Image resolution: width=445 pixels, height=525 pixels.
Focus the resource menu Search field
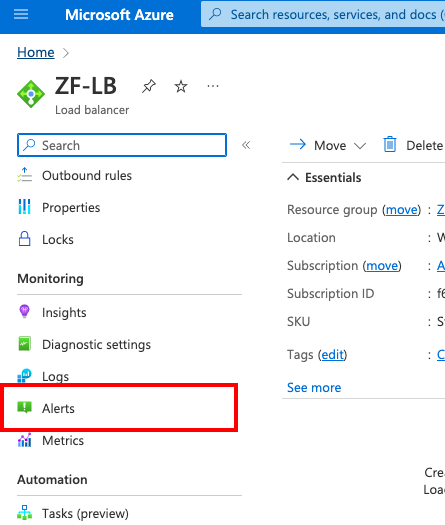pyautogui.click(x=122, y=145)
